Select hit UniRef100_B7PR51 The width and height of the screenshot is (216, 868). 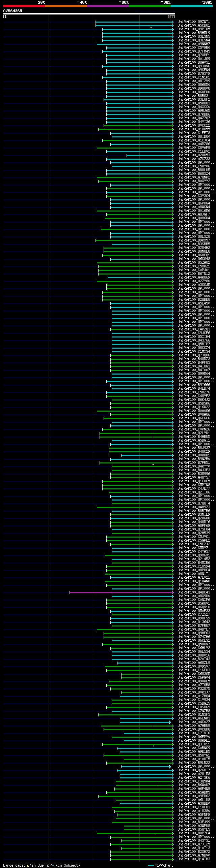[194, 463]
